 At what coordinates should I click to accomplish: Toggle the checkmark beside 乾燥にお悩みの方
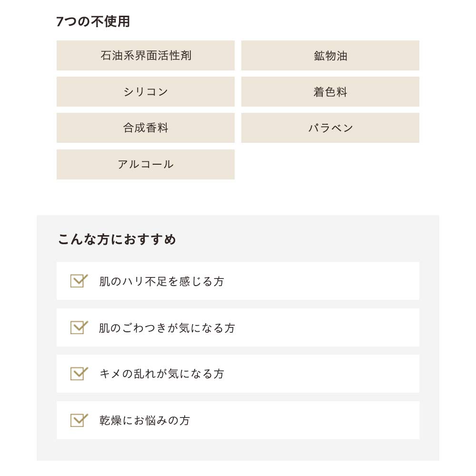[79, 420]
